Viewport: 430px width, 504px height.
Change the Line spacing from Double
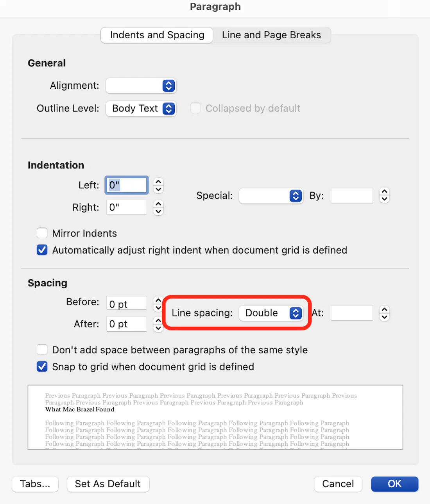tap(271, 313)
